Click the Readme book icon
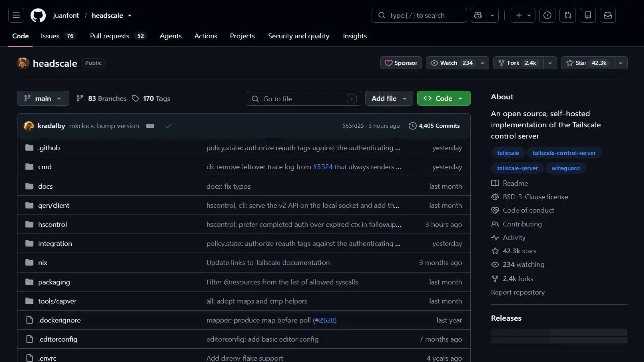This screenshot has height=362, width=644. click(495, 183)
